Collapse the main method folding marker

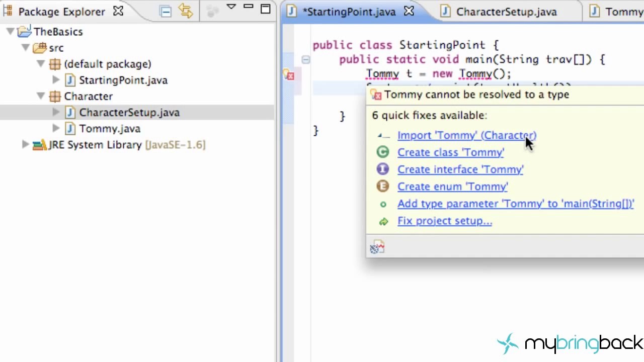point(305,60)
